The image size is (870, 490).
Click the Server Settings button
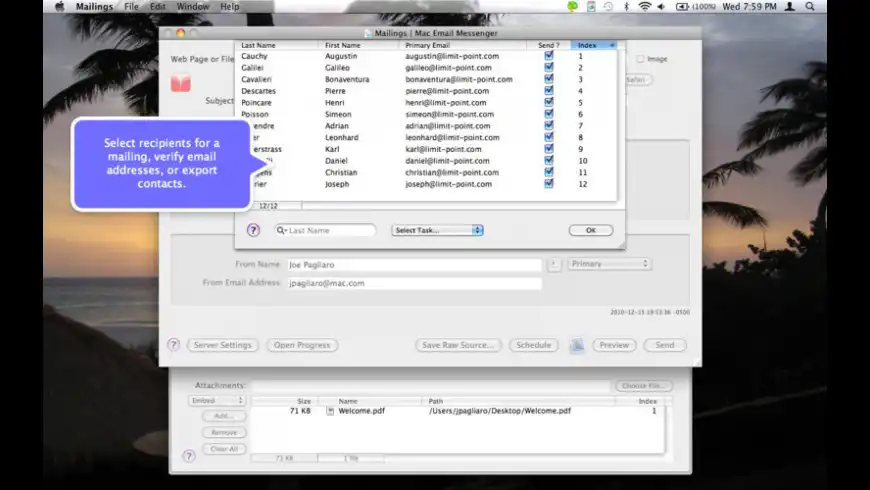[222, 345]
